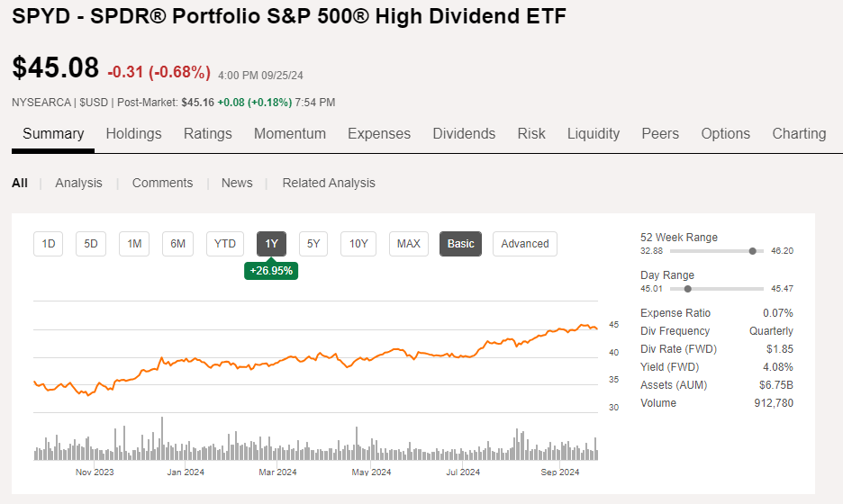Click the $45.08 price value
Viewport: 843px width, 504px height.
pyautogui.click(x=55, y=67)
